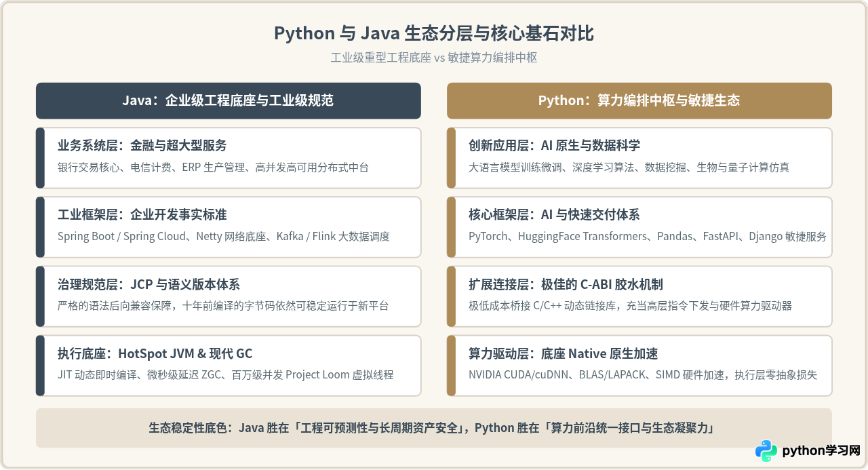This screenshot has width=868, height=470.
Task: Click heading '创新应用层：AI 原生与数据科学'
Action: (554, 145)
